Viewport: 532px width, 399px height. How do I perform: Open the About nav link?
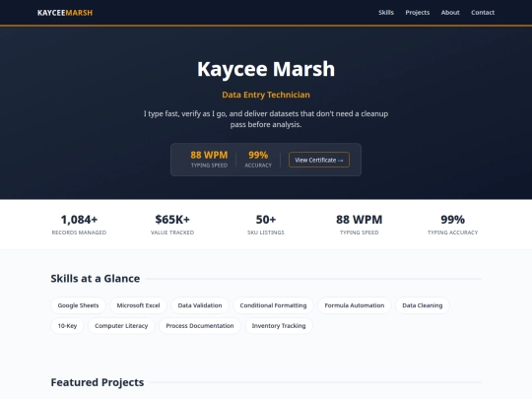point(450,13)
